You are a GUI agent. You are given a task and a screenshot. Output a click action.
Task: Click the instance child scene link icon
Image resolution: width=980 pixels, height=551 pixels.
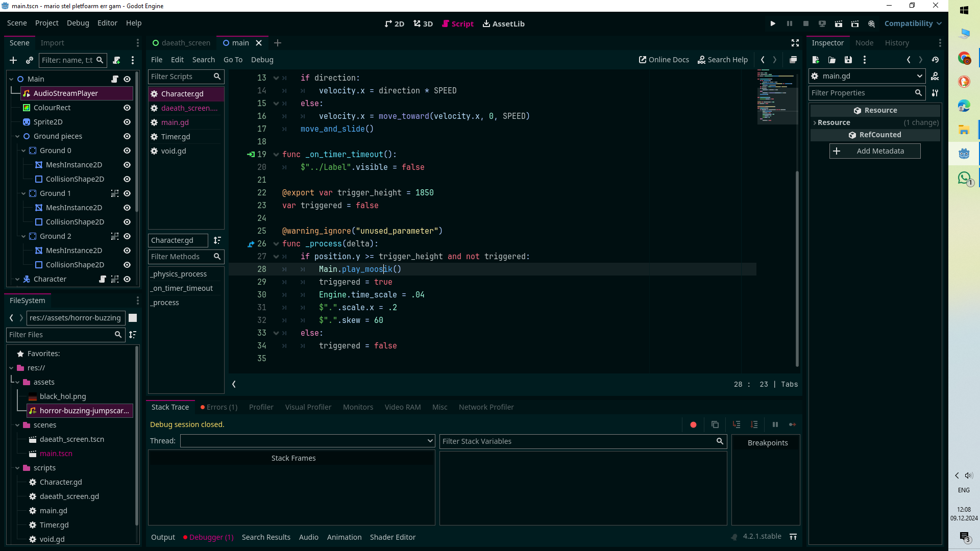30,60
